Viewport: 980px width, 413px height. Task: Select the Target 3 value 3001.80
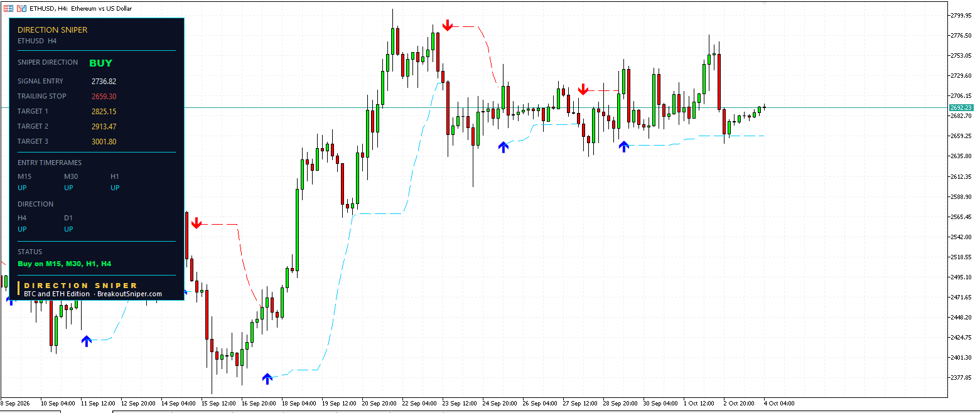coord(104,141)
